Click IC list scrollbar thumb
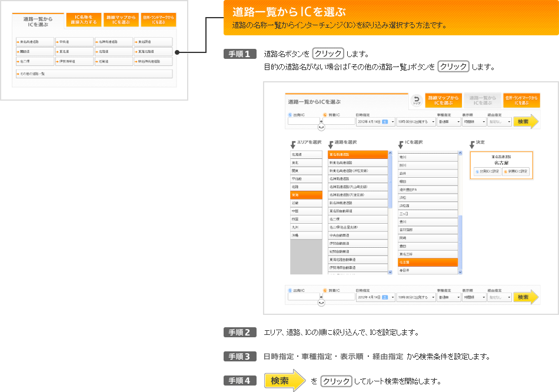 pyautogui.click(x=460, y=241)
